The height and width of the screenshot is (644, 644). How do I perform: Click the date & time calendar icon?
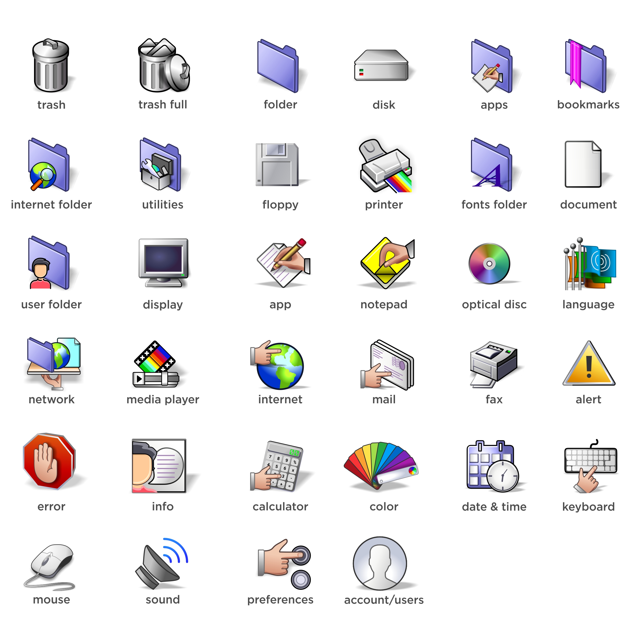493,467
